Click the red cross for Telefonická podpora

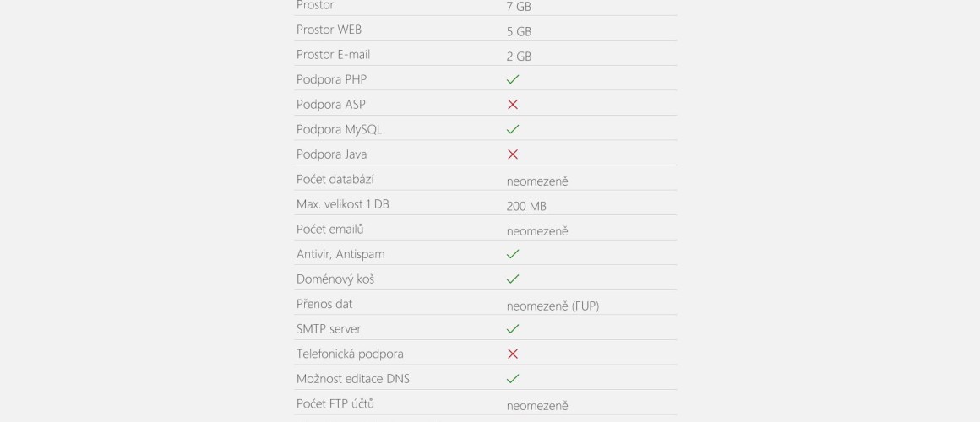(x=513, y=354)
